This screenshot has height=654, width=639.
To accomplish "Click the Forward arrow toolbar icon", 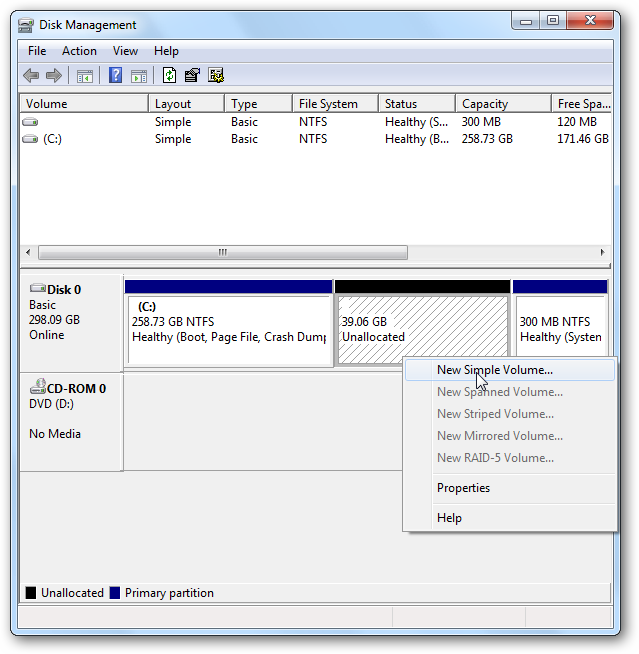I will (x=54, y=75).
